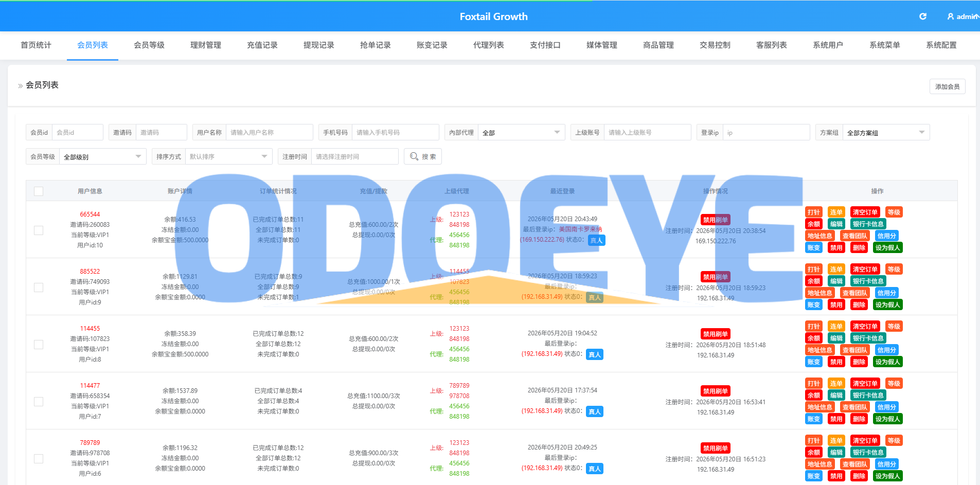Select the checkbox for user 114455

(x=39, y=344)
